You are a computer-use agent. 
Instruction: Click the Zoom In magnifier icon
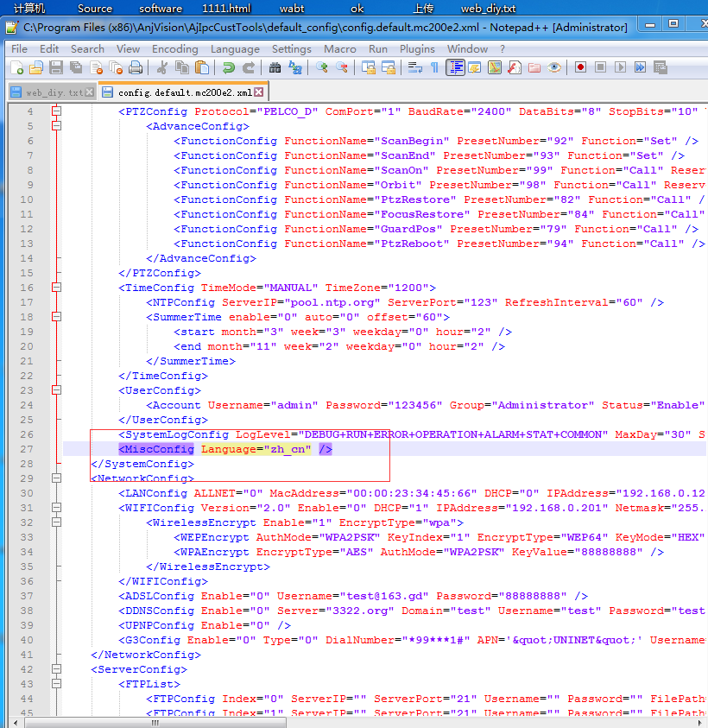tap(322, 67)
